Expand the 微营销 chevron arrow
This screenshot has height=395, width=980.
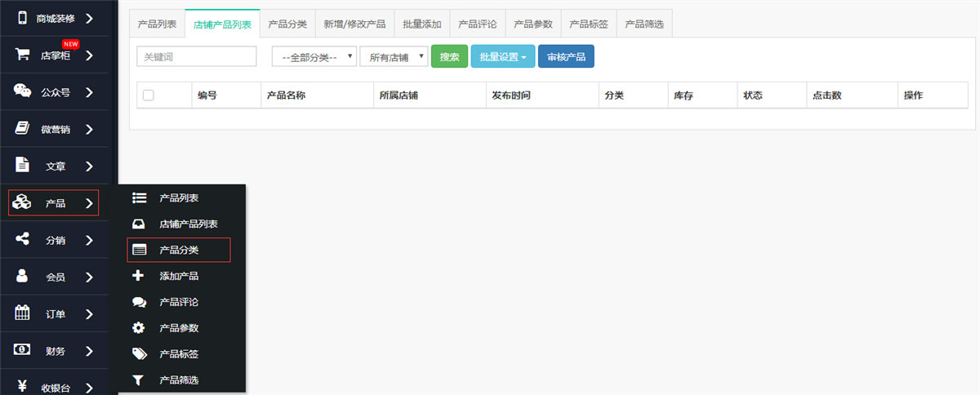(x=89, y=129)
